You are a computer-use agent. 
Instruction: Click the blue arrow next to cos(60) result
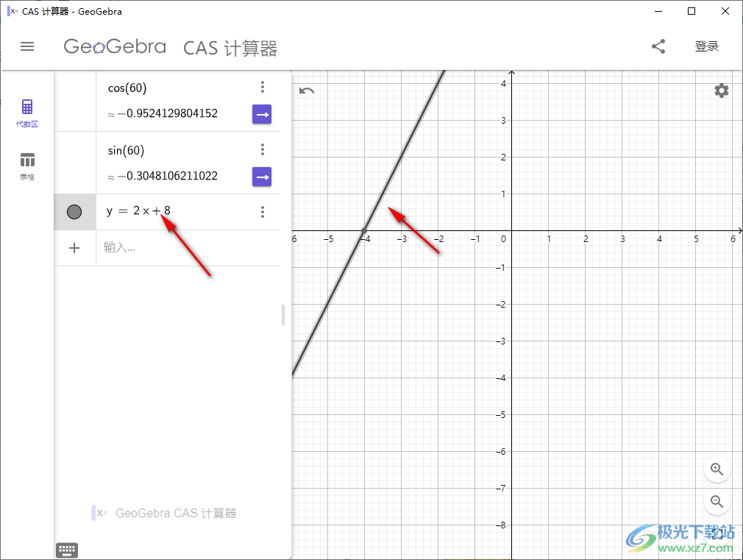click(262, 114)
